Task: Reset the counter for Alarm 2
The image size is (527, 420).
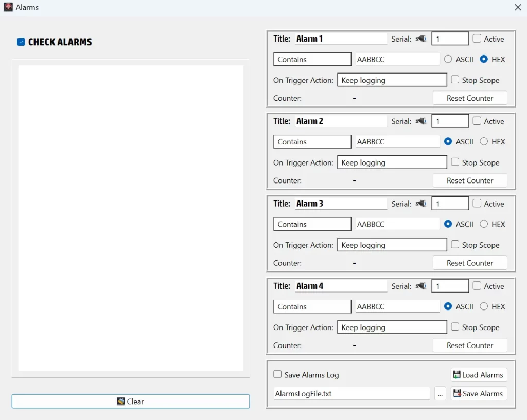Action: [470, 180]
